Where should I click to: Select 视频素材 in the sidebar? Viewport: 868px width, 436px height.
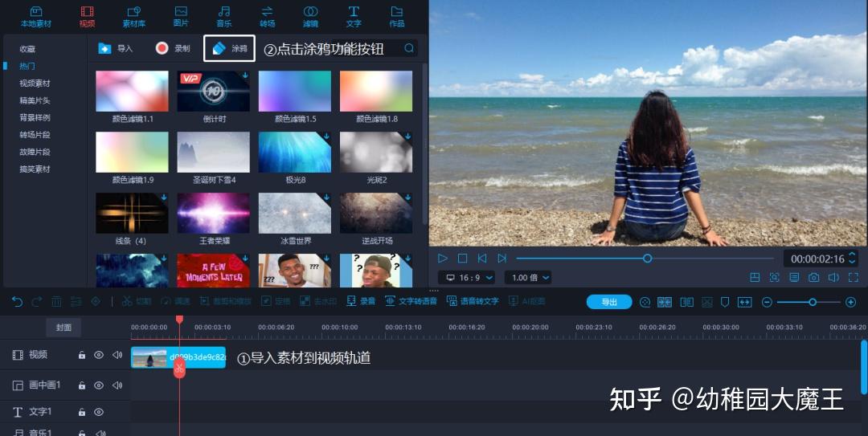[x=35, y=83]
